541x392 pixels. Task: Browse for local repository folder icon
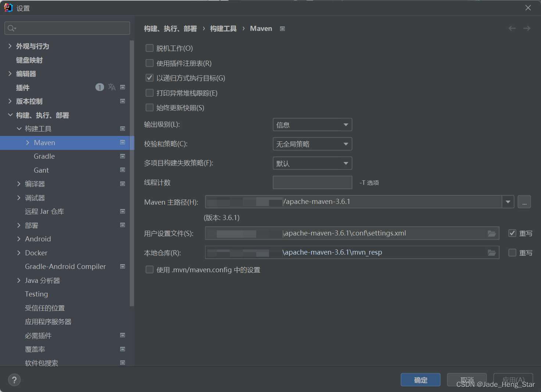click(492, 252)
